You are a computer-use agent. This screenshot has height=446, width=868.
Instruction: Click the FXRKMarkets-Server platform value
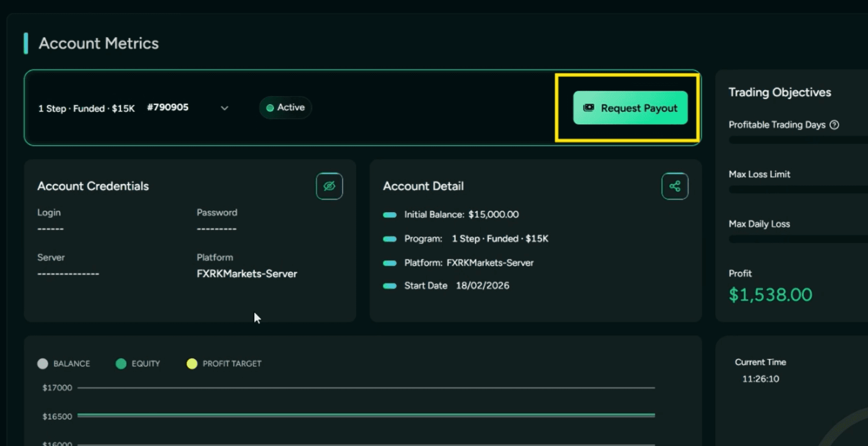point(247,274)
